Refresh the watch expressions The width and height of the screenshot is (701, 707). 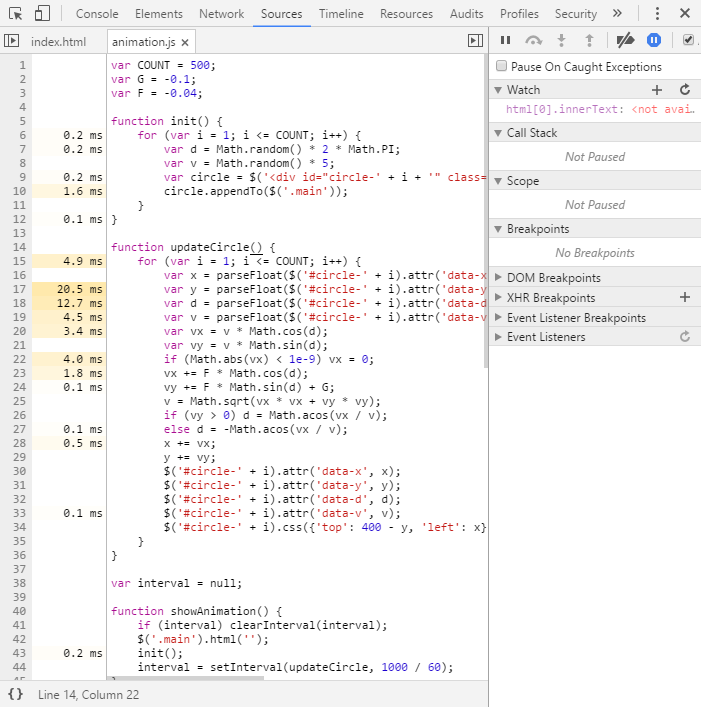click(x=685, y=90)
